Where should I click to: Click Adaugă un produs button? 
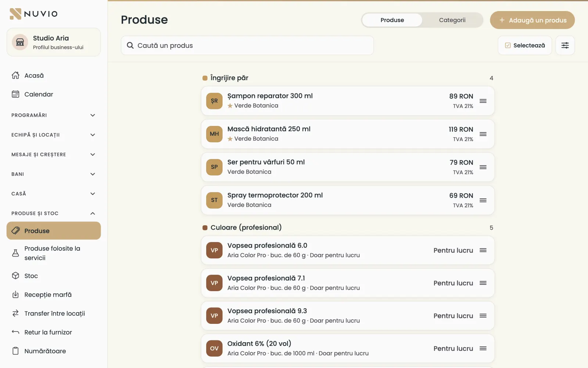pos(532,20)
